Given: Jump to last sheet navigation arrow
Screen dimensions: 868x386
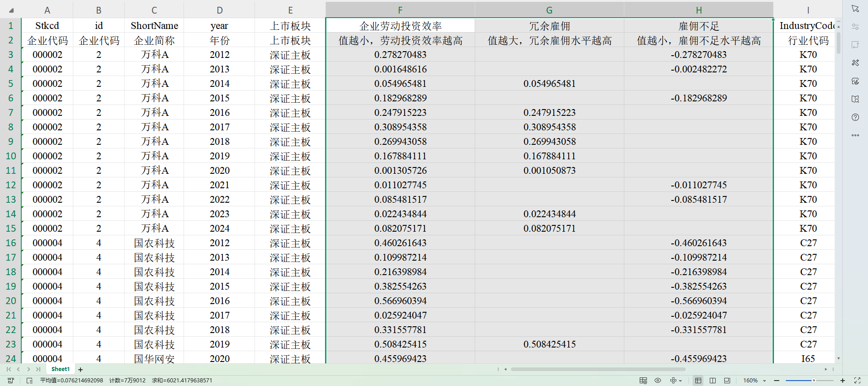Looking at the screenshot, I should click(x=38, y=369).
